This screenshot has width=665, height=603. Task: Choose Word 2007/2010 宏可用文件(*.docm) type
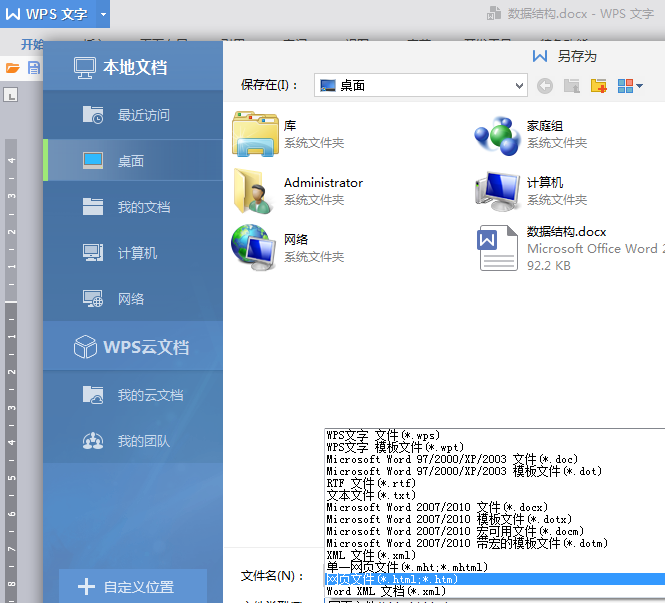click(495, 531)
